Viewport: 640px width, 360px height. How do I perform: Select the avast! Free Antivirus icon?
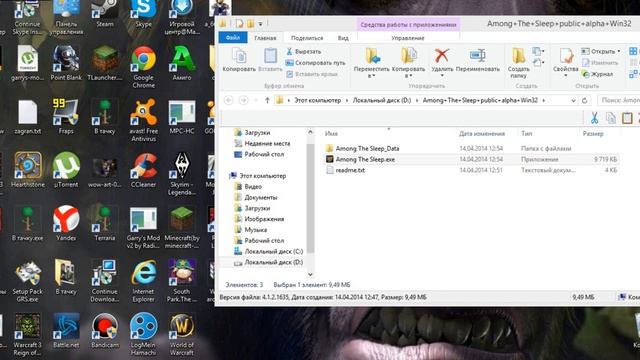pyautogui.click(x=143, y=120)
